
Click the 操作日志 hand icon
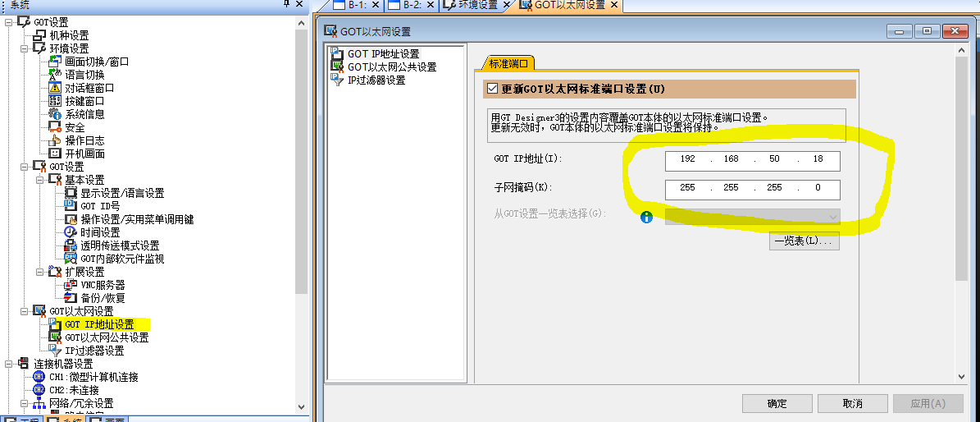[56, 140]
